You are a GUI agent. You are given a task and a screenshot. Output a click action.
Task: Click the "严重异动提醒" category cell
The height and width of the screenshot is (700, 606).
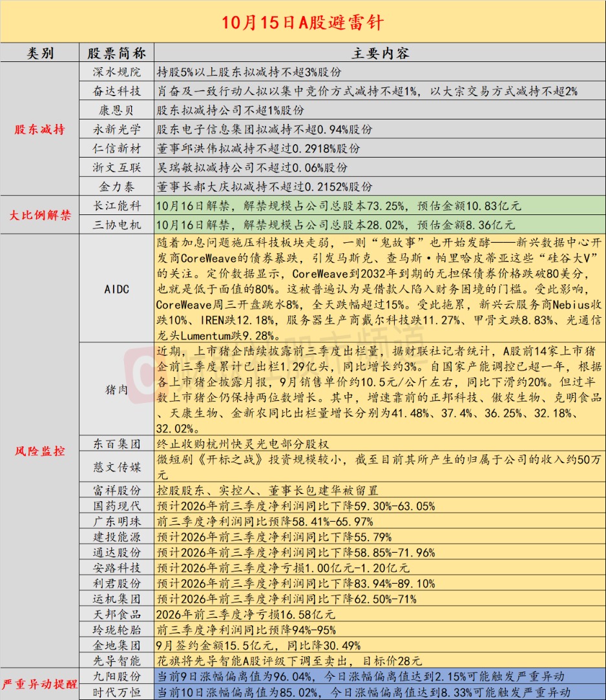tap(40, 684)
